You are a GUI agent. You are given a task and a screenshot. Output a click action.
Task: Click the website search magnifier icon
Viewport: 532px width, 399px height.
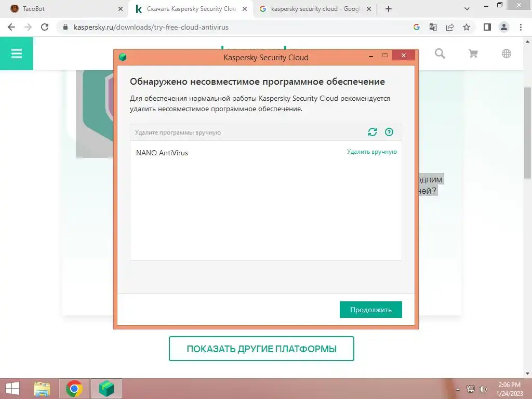coord(440,54)
